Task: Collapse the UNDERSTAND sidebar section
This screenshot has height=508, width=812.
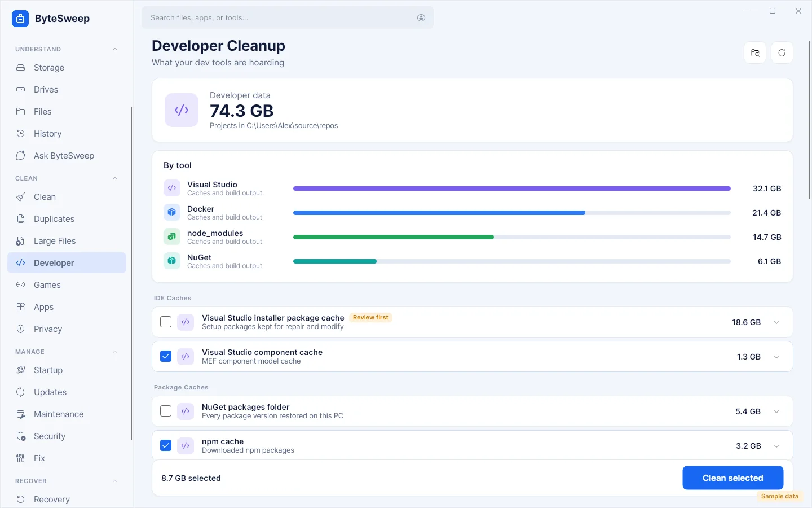Action: click(115, 49)
